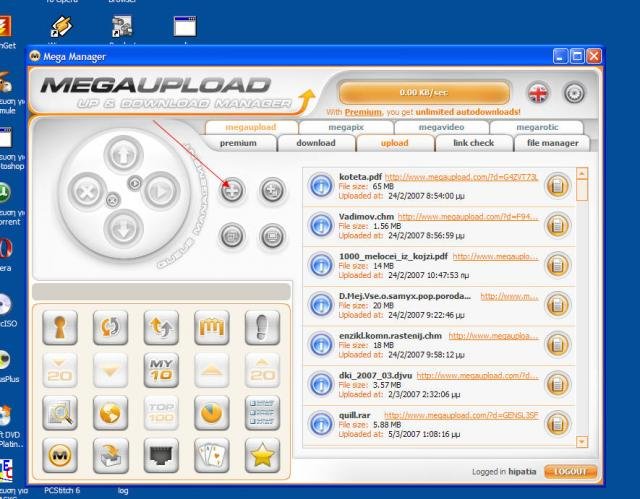Click the single down triangle button

click(x=111, y=370)
